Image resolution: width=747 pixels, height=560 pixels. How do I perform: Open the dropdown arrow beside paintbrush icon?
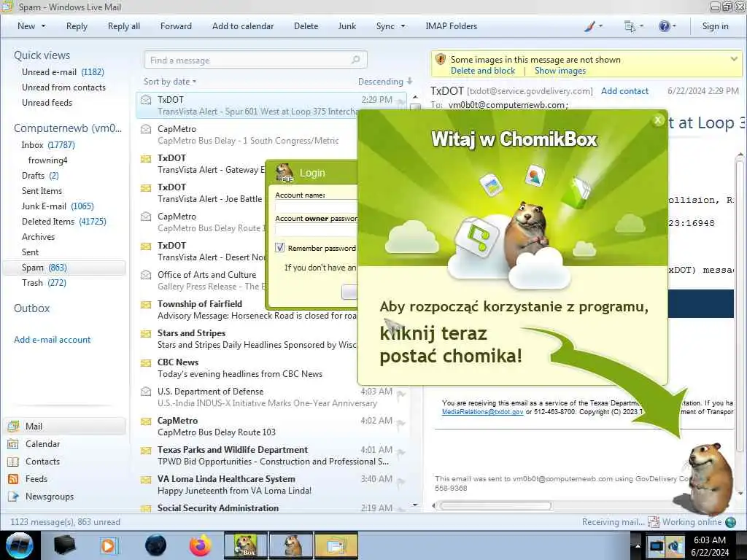click(600, 26)
